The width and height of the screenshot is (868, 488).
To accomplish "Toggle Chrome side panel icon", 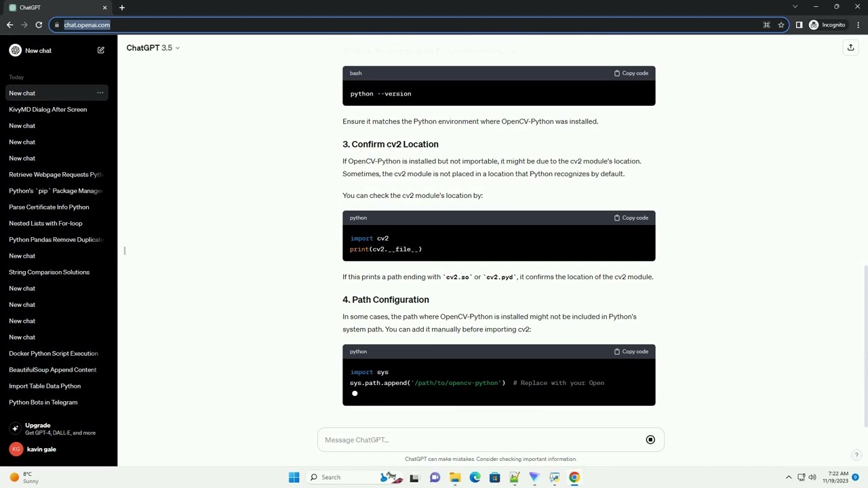I will tap(799, 25).
